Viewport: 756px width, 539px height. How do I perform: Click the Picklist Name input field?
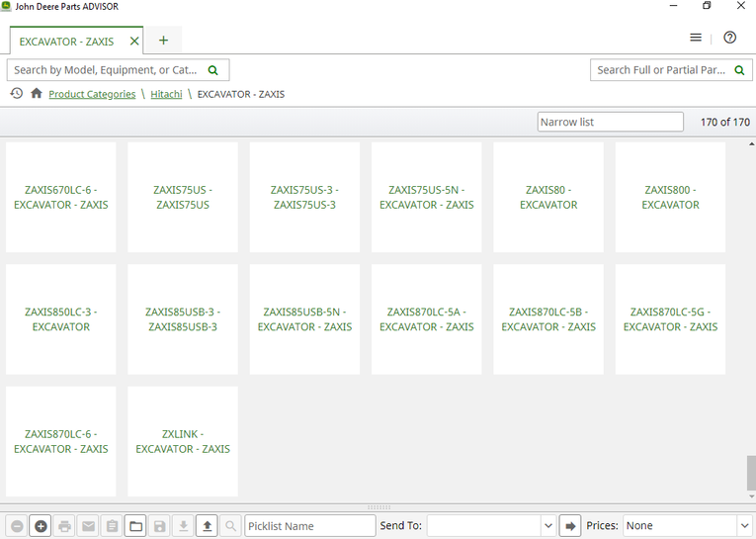309,526
